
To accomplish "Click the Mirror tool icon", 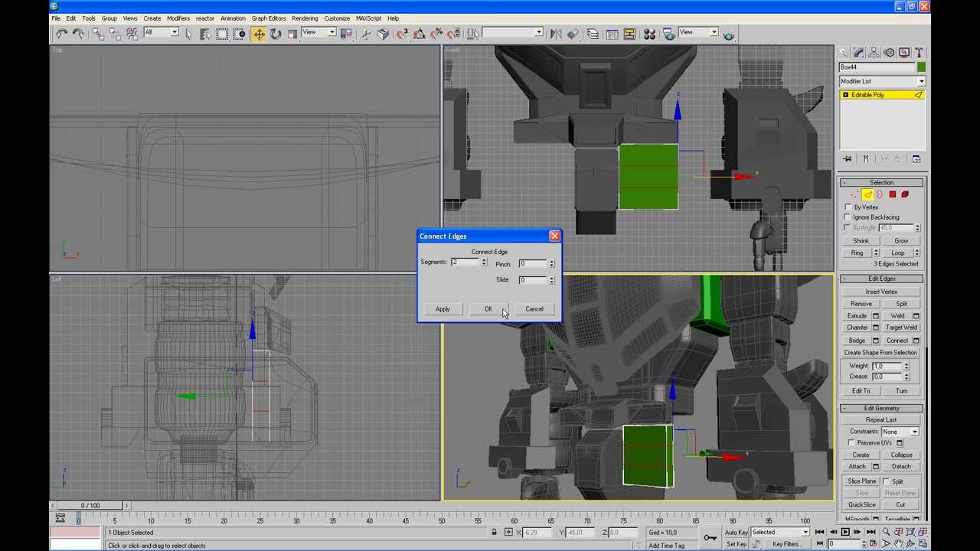I will pyautogui.click(x=556, y=34).
